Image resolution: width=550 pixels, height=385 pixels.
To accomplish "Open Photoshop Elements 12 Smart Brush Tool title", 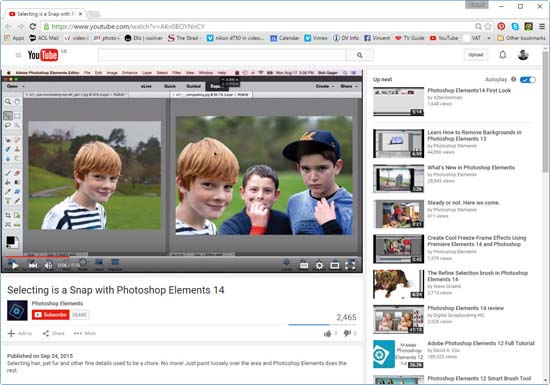I will (x=479, y=378).
